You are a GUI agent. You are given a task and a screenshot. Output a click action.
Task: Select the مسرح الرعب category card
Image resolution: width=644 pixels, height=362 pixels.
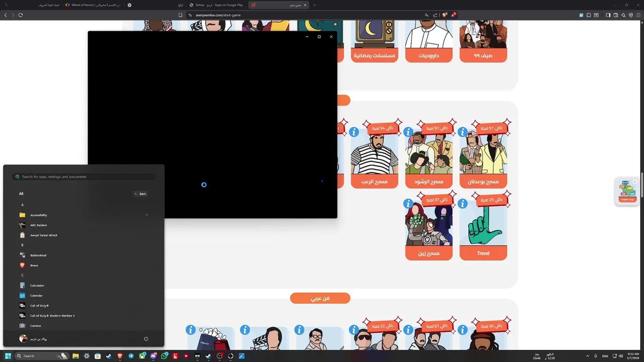(374, 157)
